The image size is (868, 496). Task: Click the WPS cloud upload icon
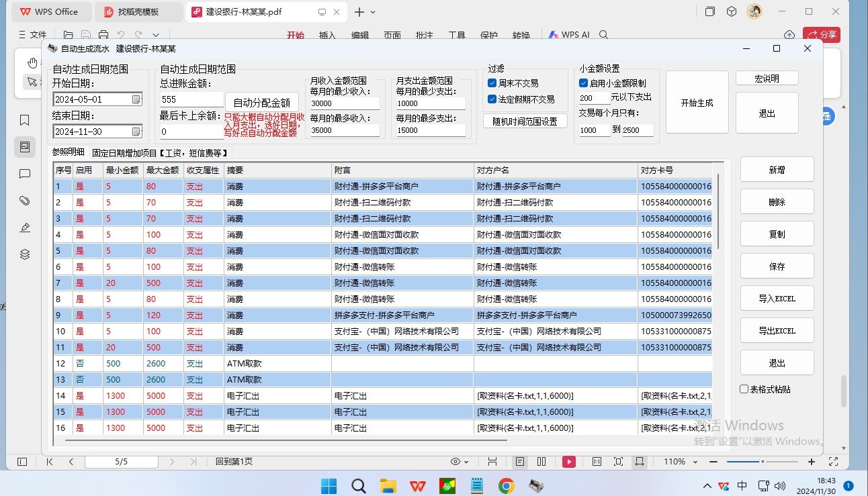point(789,35)
